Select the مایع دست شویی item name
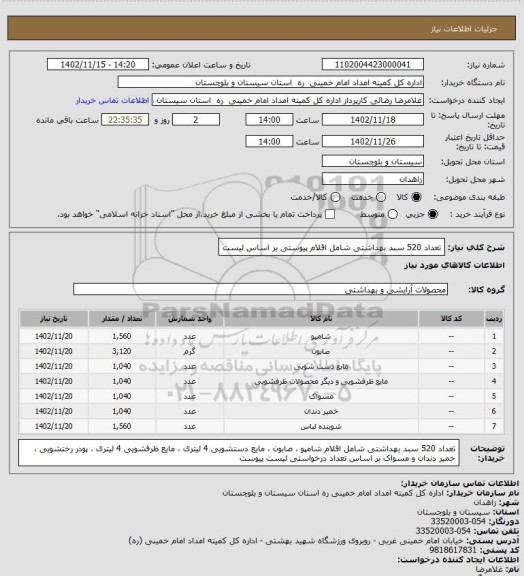524x576 pixels. pos(321,367)
